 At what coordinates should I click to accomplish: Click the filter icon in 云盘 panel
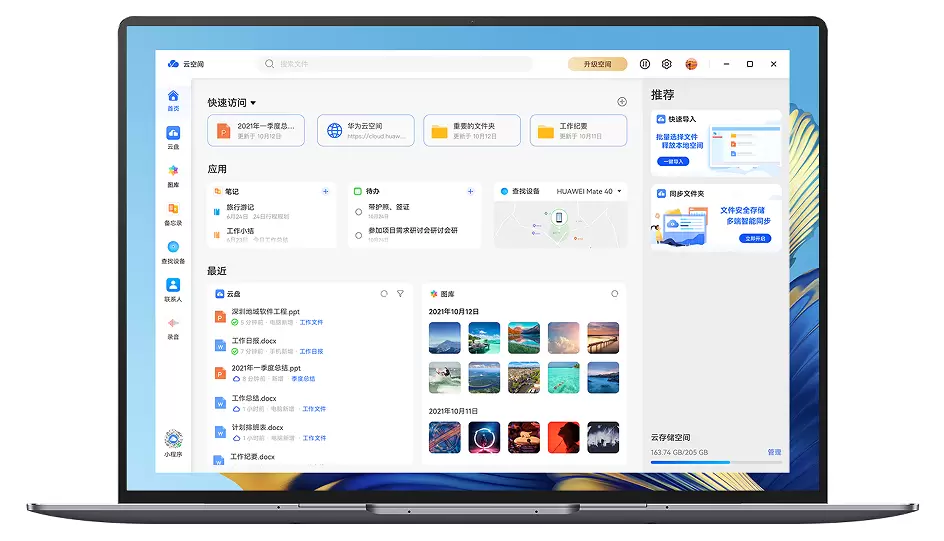400,294
